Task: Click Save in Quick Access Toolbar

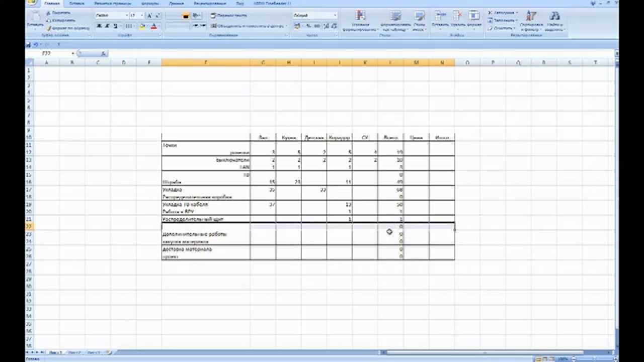Action: 29,45
